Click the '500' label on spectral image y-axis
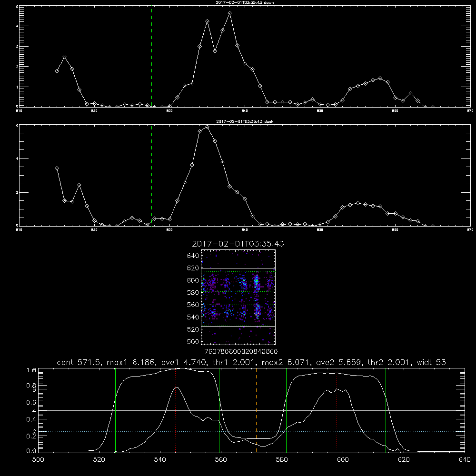This screenshot has height=476, width=476. (193, 341)
